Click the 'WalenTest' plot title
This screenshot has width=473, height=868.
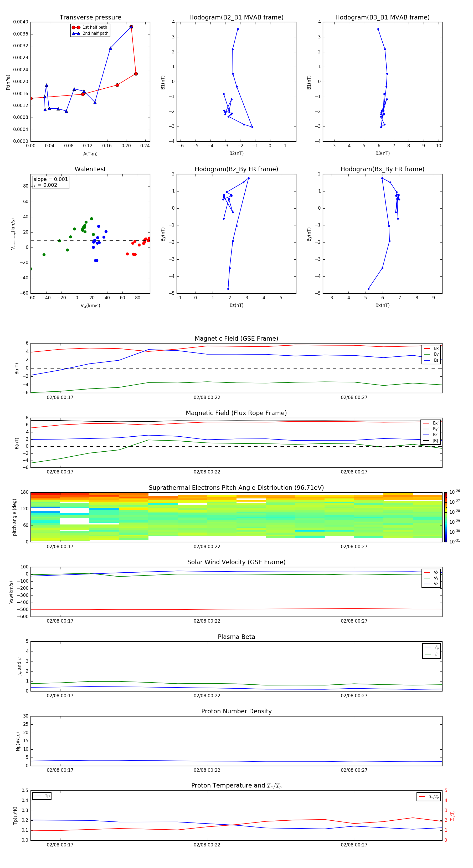click(90, 169)
